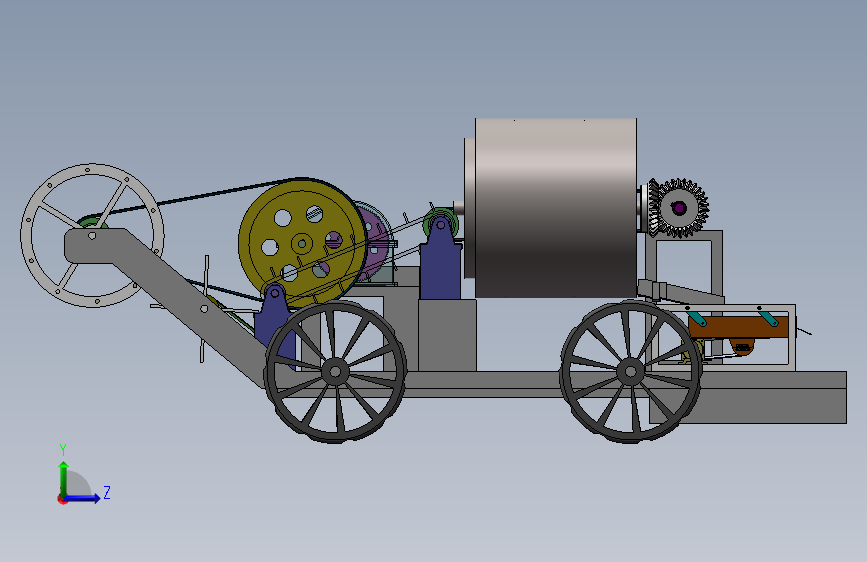Screen dimensions: 867x562
Task: Pick the right teal link on the brown block
Action: [769, 319]
